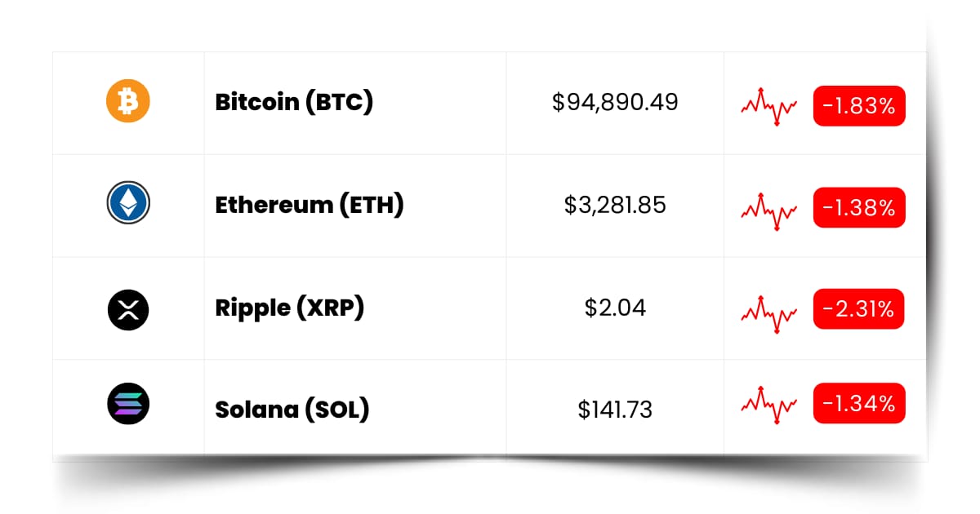
Task: Click the -1.38% red change badge
Action: [858, 208]
